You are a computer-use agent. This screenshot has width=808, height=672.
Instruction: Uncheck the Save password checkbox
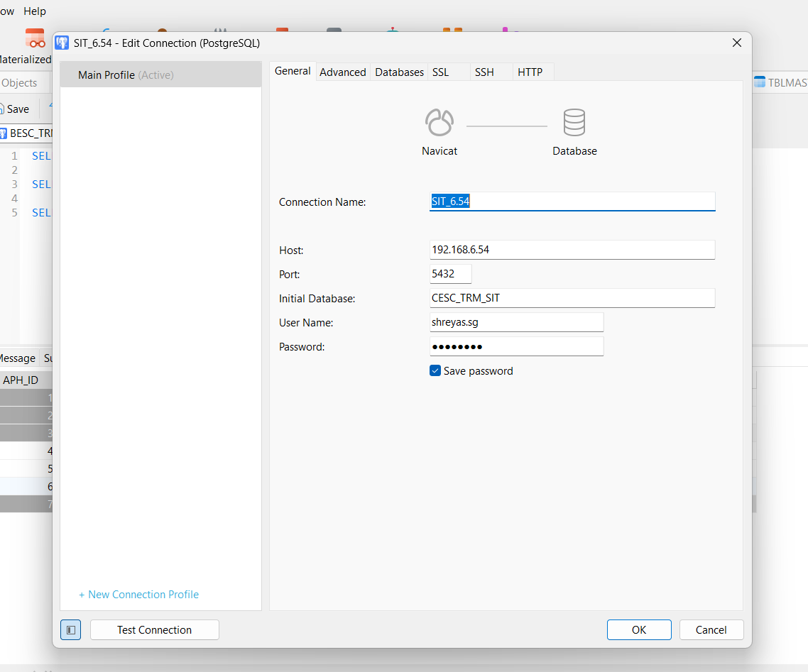point(435,370)
